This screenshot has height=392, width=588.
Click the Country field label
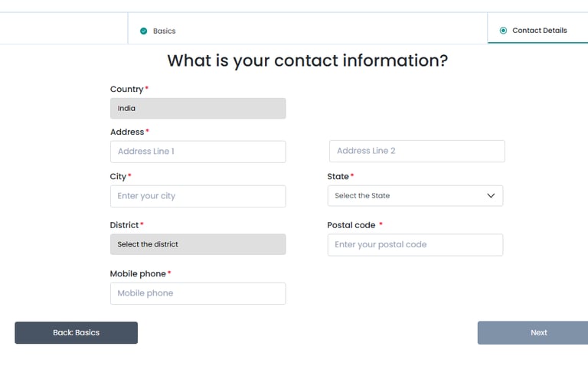(127, 90)
